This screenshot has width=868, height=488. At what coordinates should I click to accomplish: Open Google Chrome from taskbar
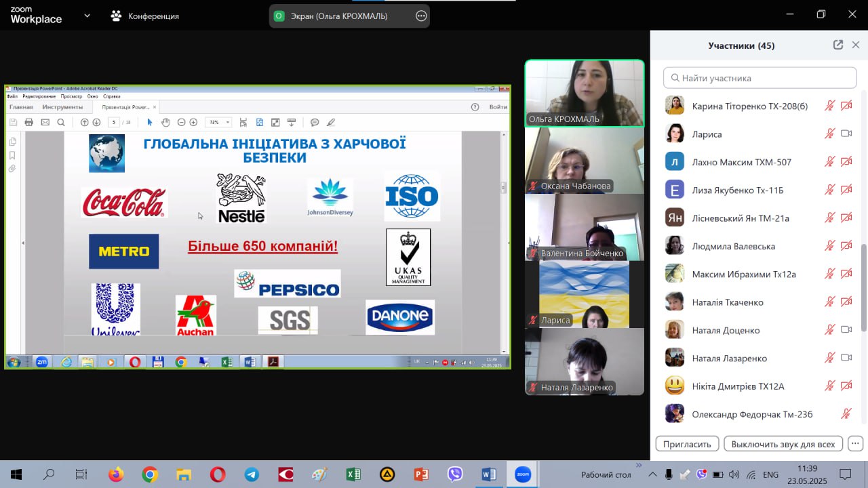tap(150, 474)
